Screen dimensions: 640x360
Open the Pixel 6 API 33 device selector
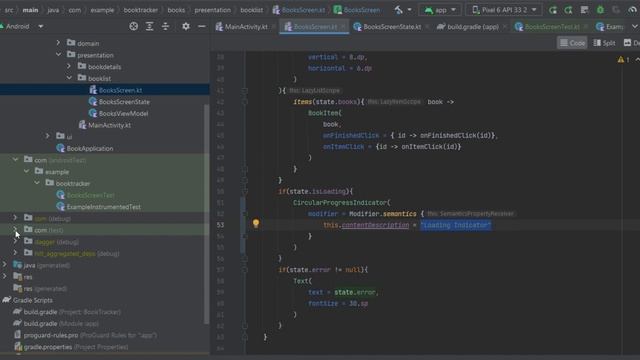pyautogui.click(x=504, y=10)
